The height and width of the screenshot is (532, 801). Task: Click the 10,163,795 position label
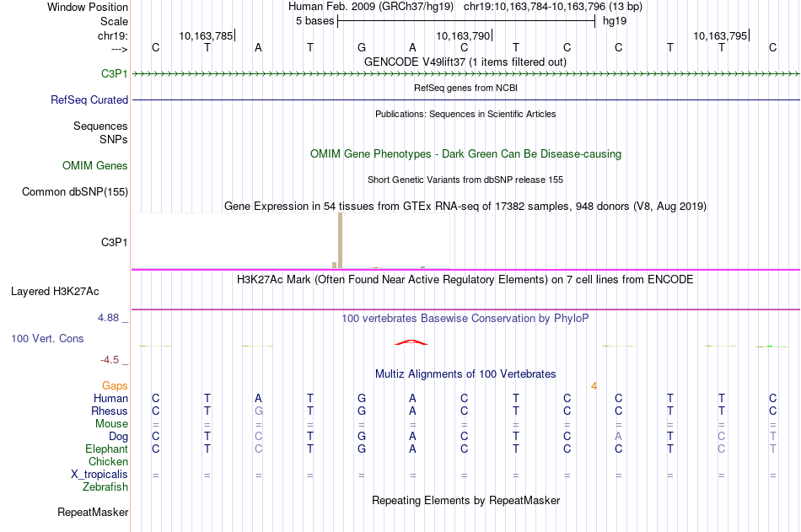[x=720, y=35]
